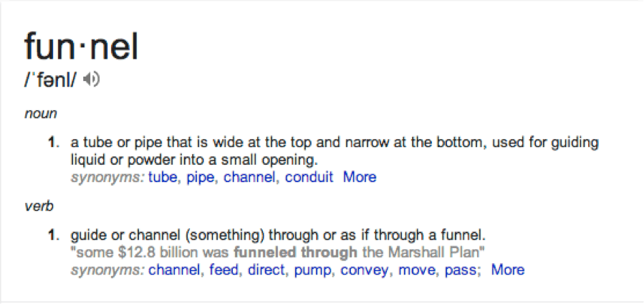Expand verb synonyms with the More link
Image resolution: width=644 pixels, height=304 pixels.
click(508, 270)
